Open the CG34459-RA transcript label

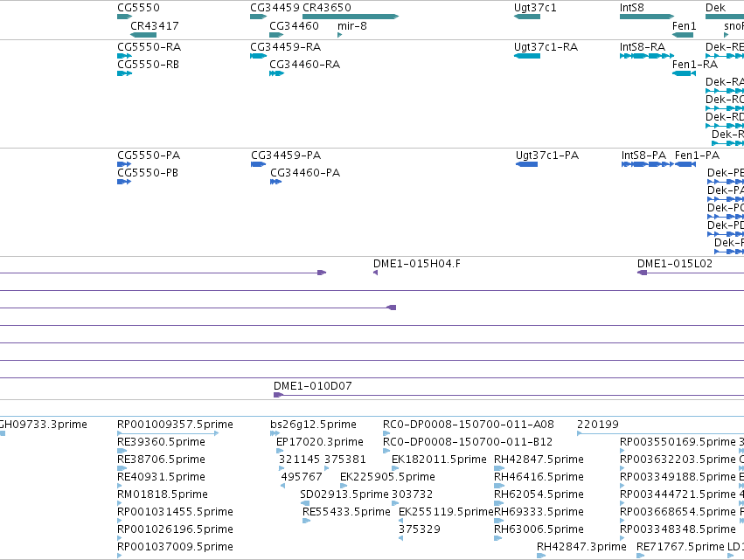[x=286, y=47]
